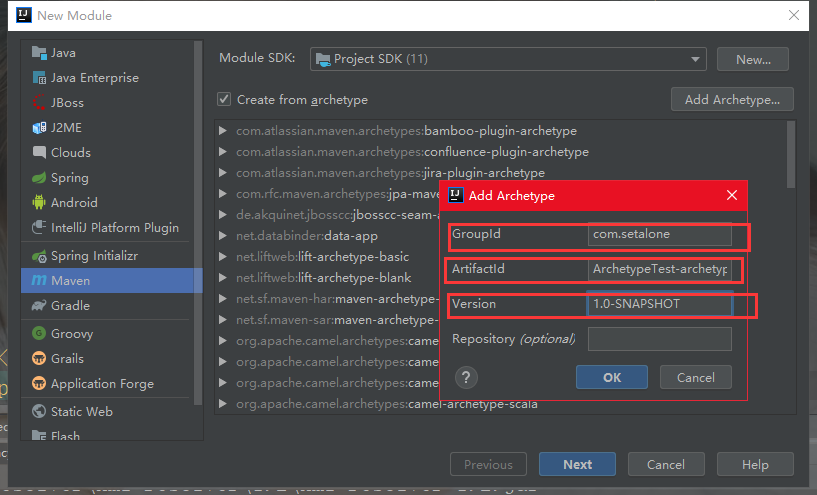Click IntelliJ logo in Add Archetype title

point(456,195)
